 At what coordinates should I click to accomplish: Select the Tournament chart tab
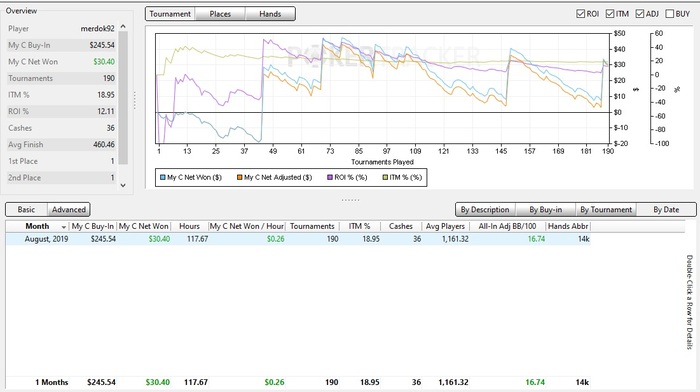(170, 14)
